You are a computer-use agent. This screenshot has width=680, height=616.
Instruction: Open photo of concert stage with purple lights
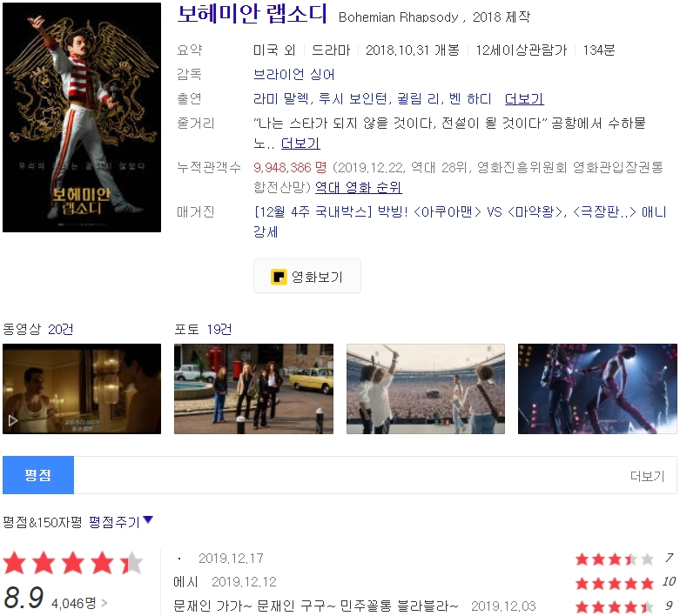click(597, 389)
